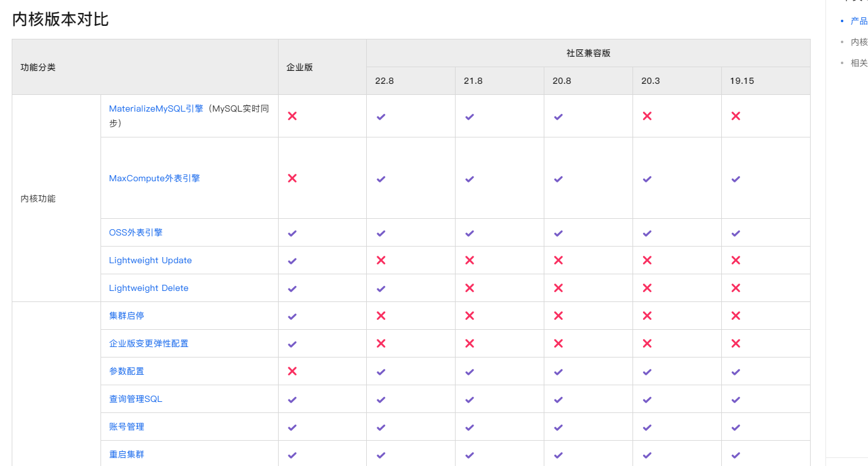Click the 企业版 check mark in 账号管理 row
Screen dimensions: 868x466
292,427
